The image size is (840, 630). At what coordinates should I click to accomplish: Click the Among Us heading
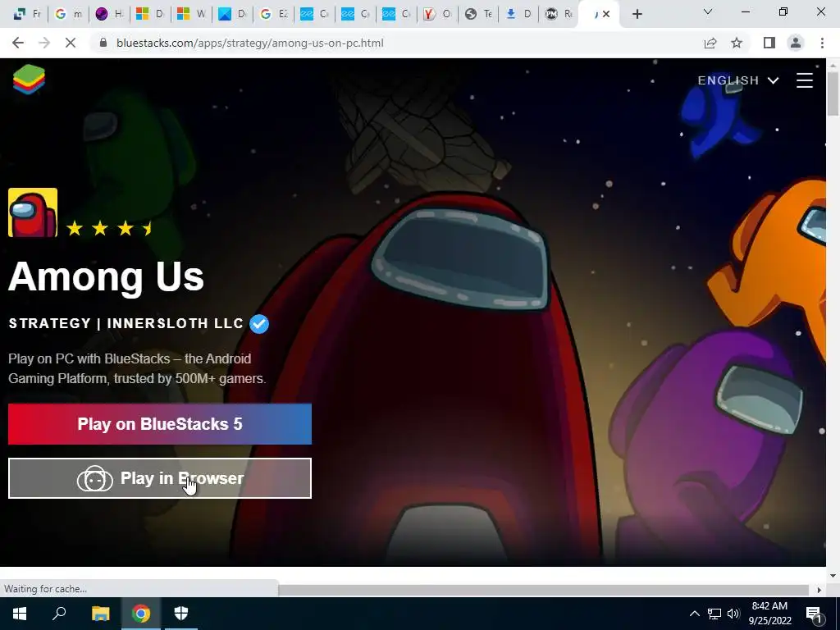[106, 277]
